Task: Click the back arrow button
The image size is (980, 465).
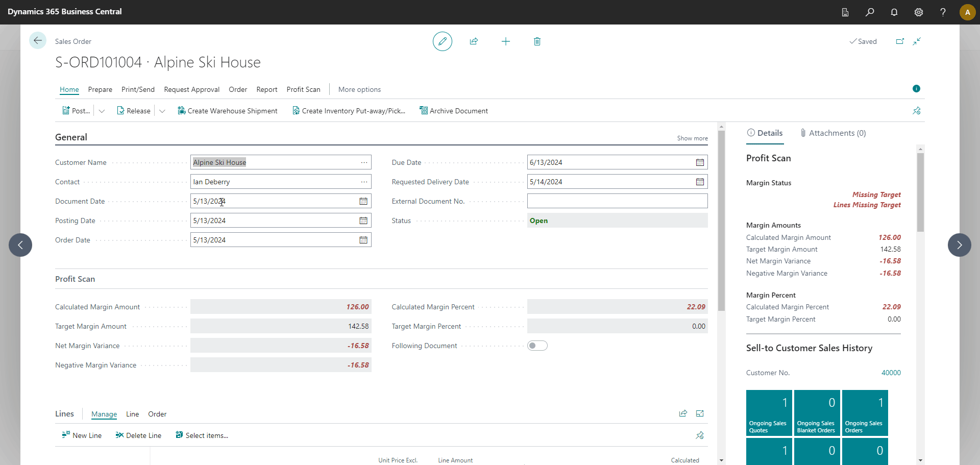Action: click(x=38, y=40)
